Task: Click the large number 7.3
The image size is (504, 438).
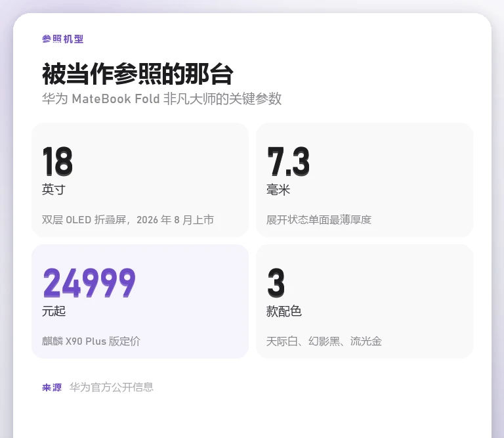Action: pyautogui.click(x=288, y=161)
